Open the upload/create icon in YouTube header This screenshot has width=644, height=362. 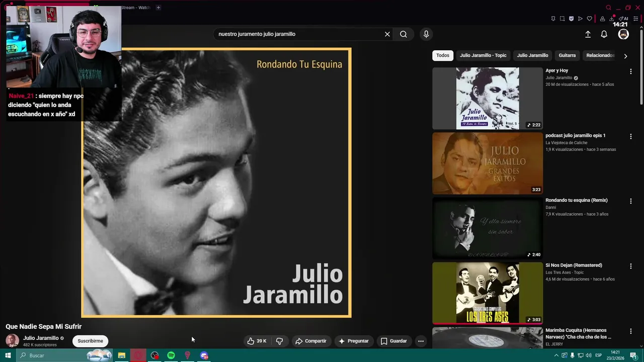pos(588,34)
